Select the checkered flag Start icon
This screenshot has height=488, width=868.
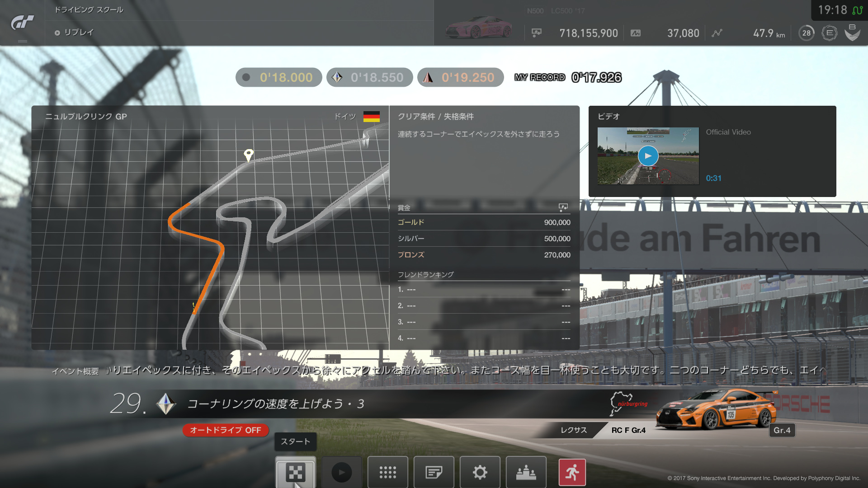coord(296,473)
